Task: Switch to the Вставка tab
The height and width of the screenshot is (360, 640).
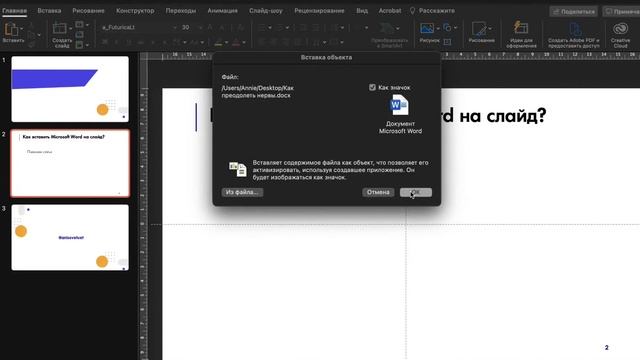Action: 49,11
